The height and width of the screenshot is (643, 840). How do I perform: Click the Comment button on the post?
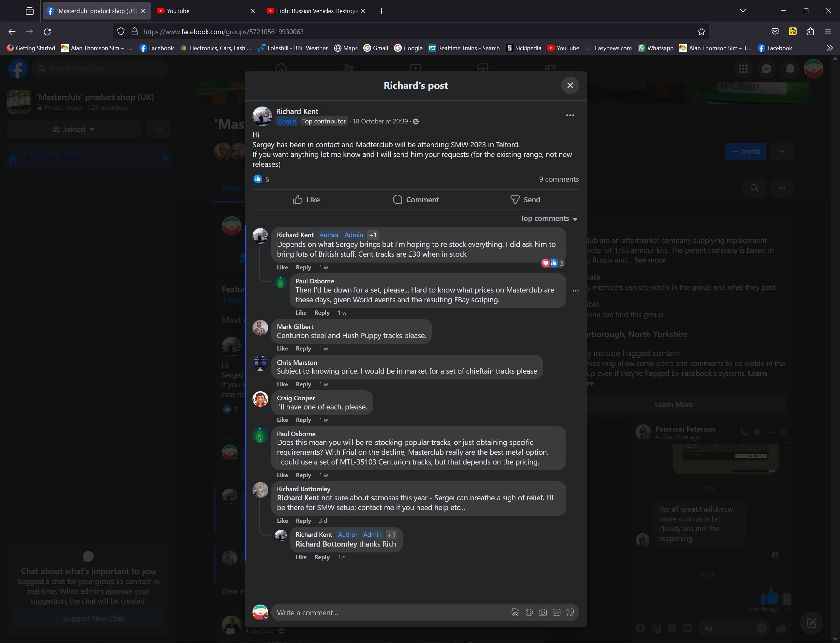415,199
